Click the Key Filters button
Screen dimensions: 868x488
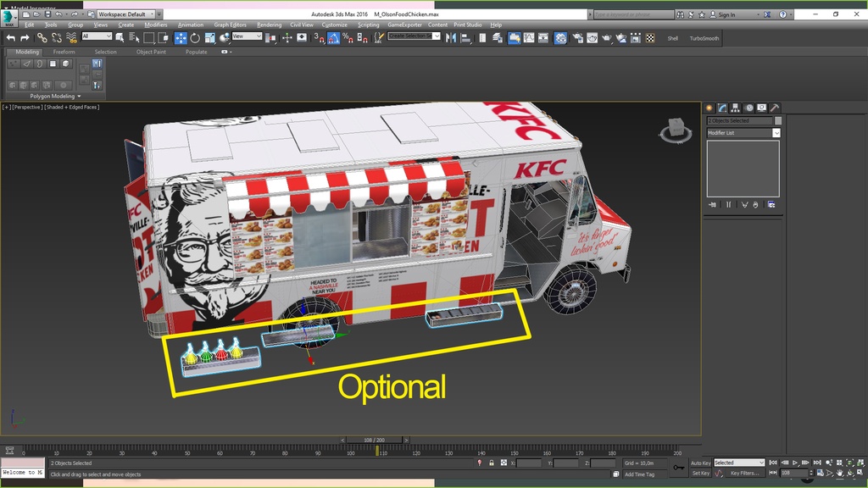pos(744,474)
